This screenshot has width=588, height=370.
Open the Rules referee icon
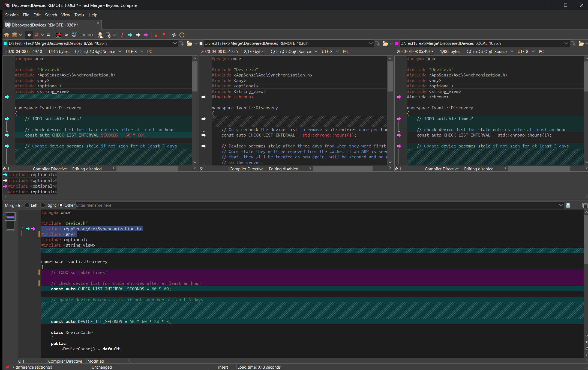[100, 35]
